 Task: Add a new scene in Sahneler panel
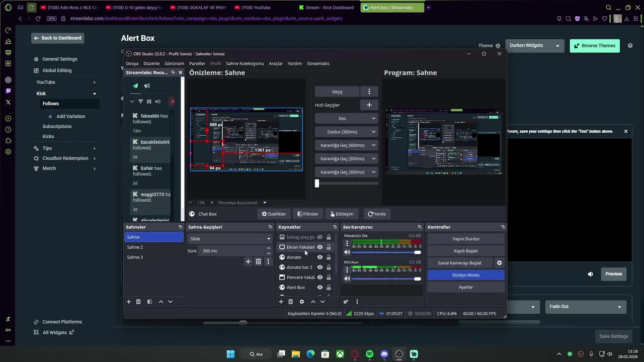(129, 302)
